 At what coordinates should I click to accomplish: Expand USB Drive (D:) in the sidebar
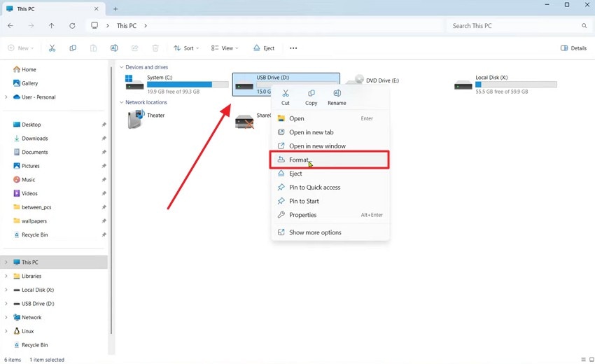(6, 304)
